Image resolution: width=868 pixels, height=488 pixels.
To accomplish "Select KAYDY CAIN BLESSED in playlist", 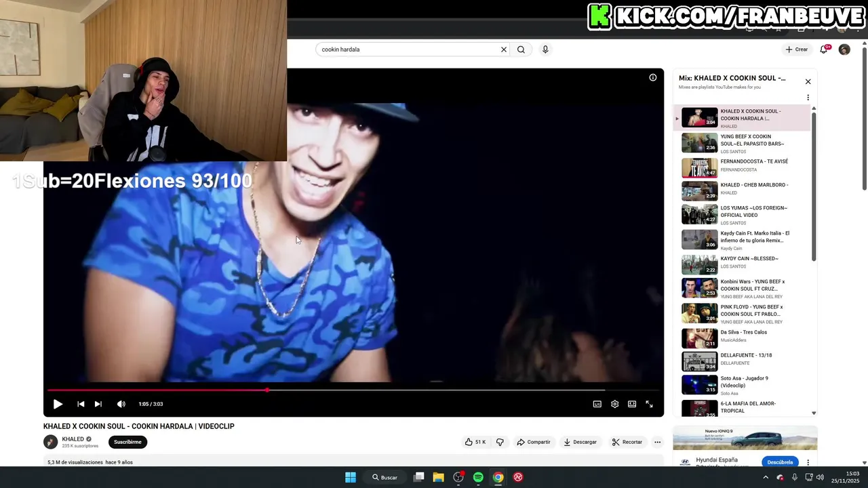I will [743, 264].
